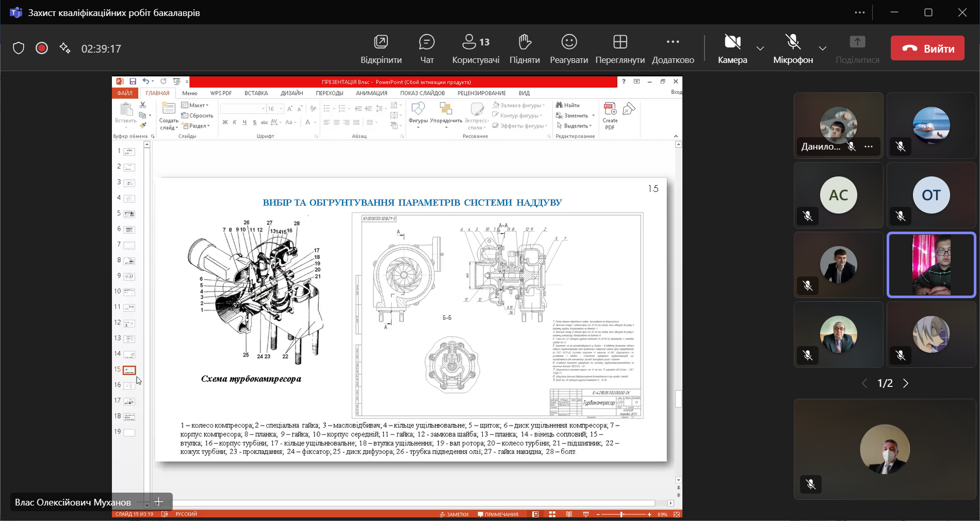
Task: Open the Додатково more actions menu
Action: coord(673,48)
